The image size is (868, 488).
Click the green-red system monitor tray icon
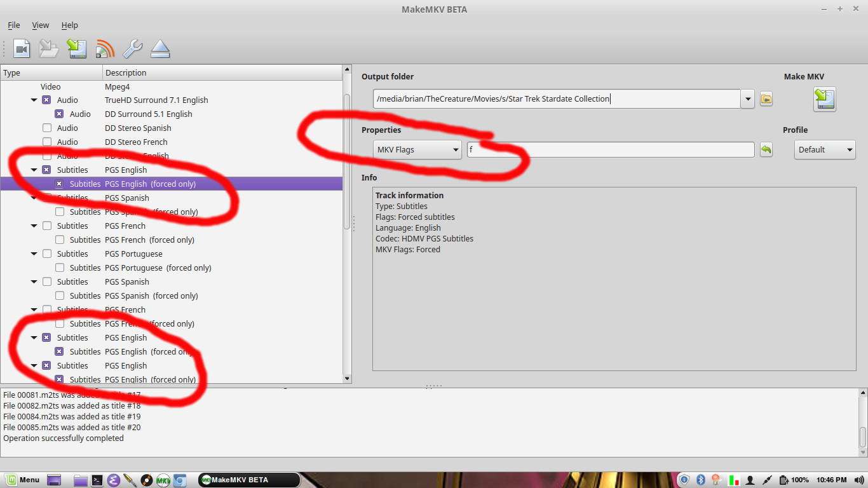734,480
